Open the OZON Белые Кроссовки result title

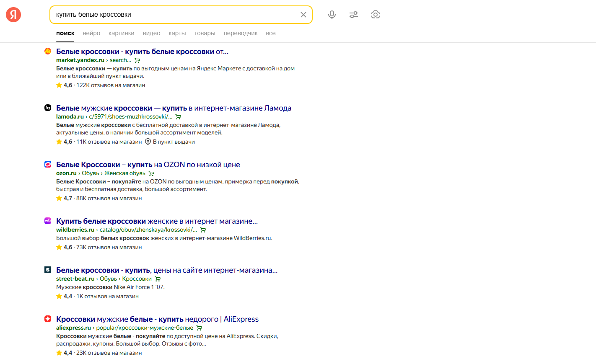[x=148, y=165]
